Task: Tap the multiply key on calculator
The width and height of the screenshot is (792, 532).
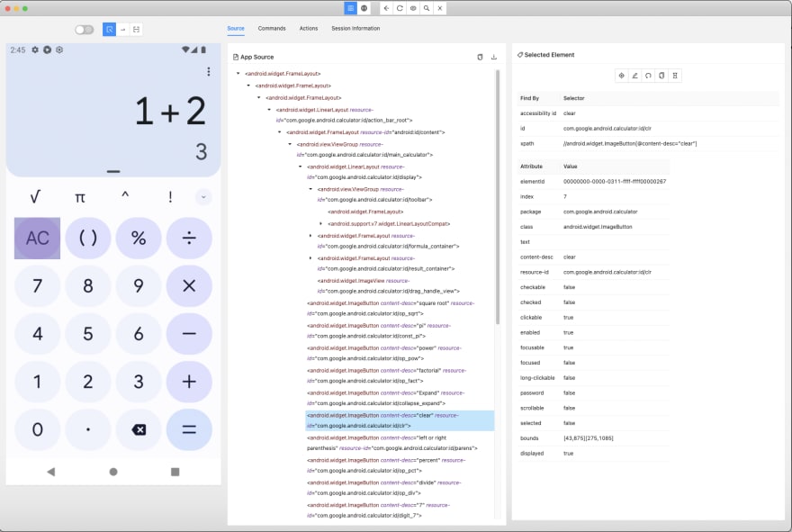Action: [189, 286]
